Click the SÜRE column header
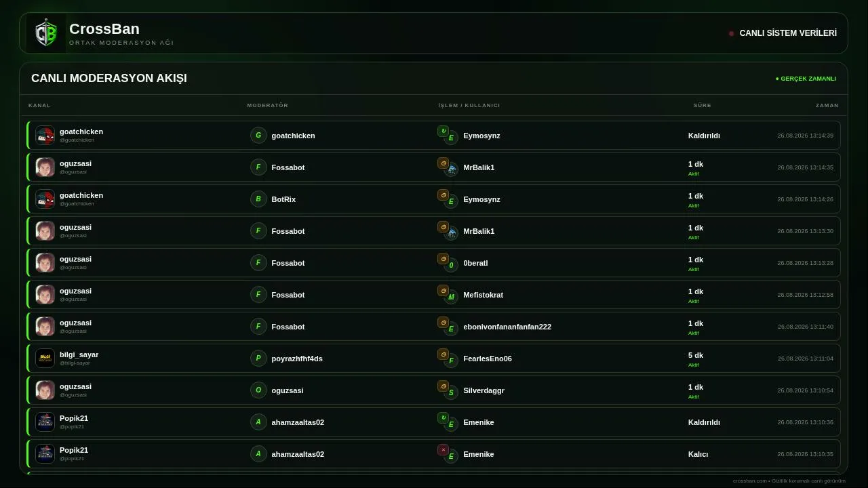Viewport: 868px width, 488px height. pos(702,105)
